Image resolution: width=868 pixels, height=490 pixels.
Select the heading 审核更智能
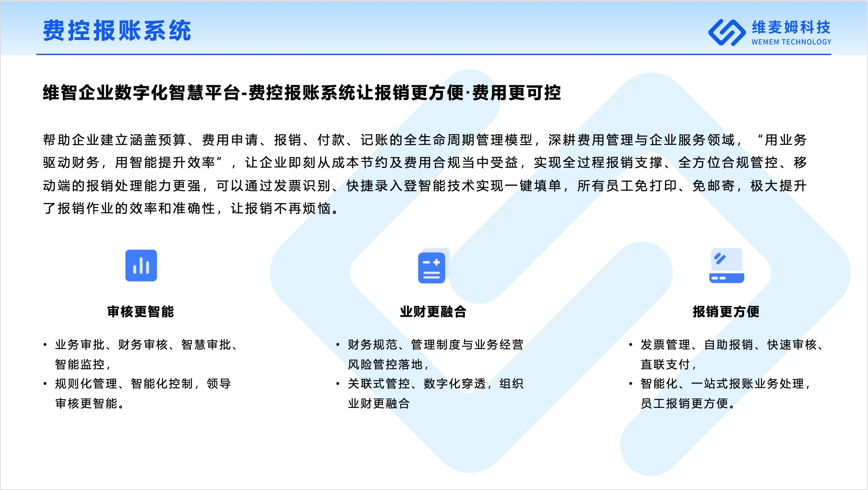pos(141,312)
